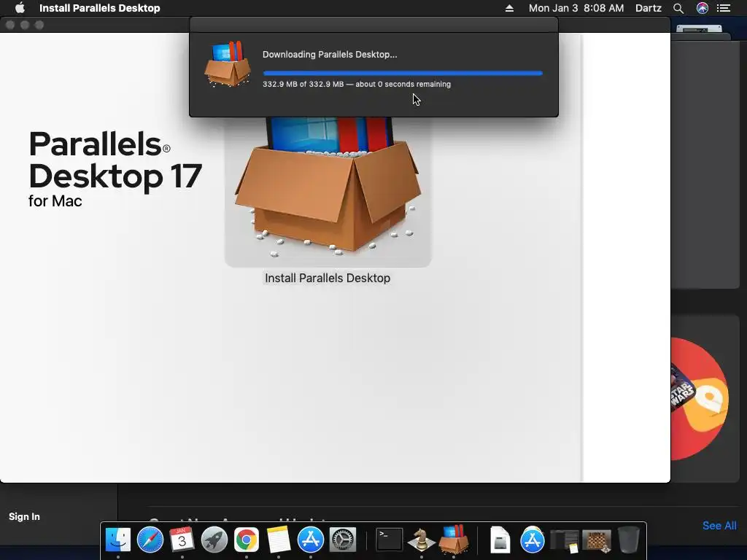
Task: Open Finder from the dock
Action: (117, 540)
